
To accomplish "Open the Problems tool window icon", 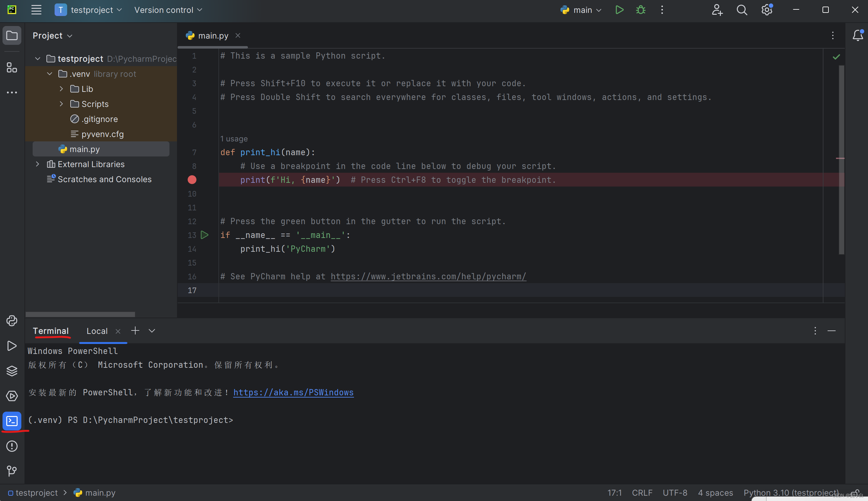I will [x=12, y=446].
